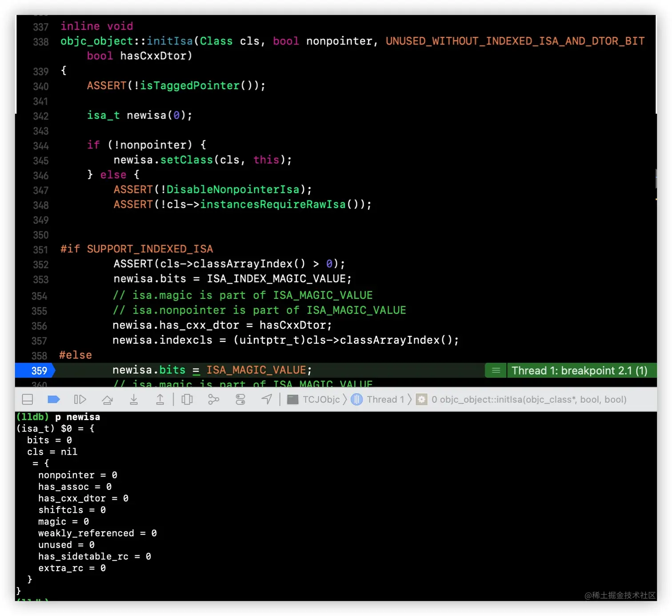The height and width of the screenshot is (616, 672).
Task: Continue program execution
Action: click(x=80, y=400)
